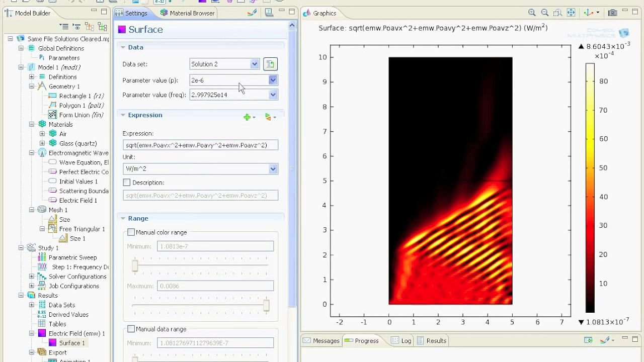Expand the Air material node

pyautogui.click(x=42, y=134)
